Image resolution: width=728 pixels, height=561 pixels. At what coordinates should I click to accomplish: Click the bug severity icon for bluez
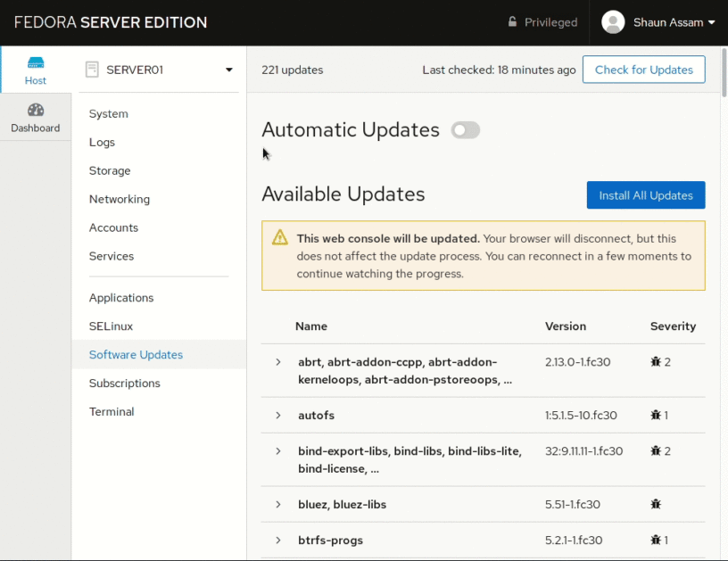pyautogui.click(x=656, y=505)
